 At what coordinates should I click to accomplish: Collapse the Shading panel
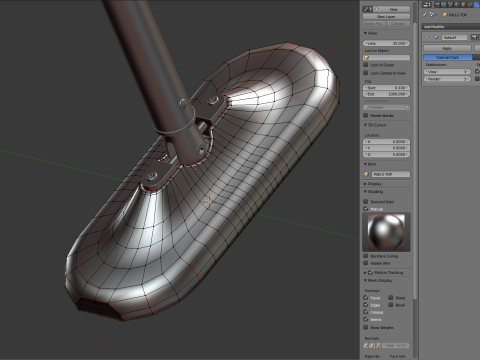coord(365,192)
